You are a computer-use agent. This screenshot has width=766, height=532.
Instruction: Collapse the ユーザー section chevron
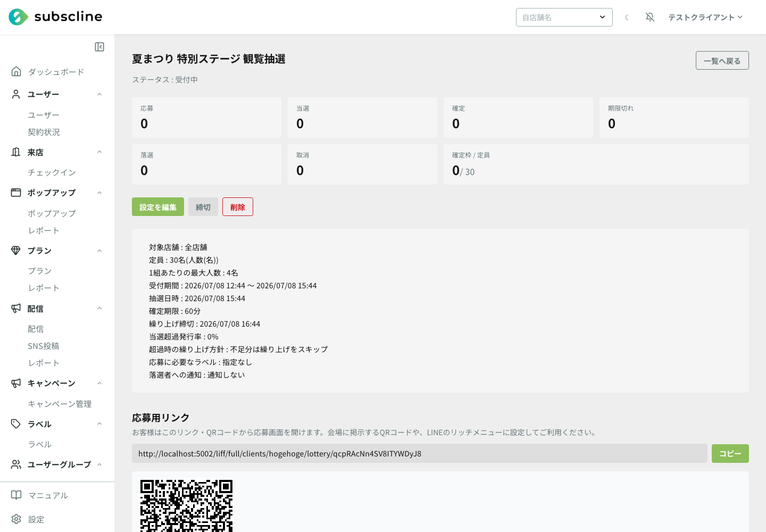tap(99, 94)
